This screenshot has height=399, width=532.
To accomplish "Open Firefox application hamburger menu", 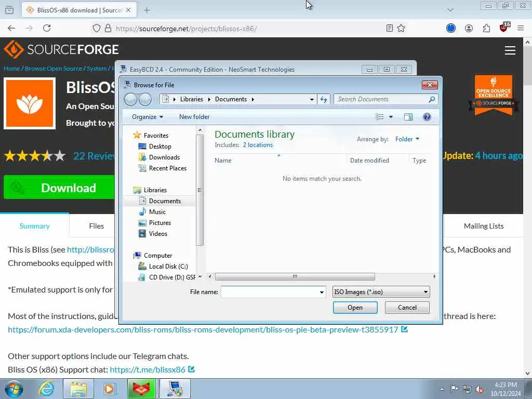I will click(x=521, y=28).
